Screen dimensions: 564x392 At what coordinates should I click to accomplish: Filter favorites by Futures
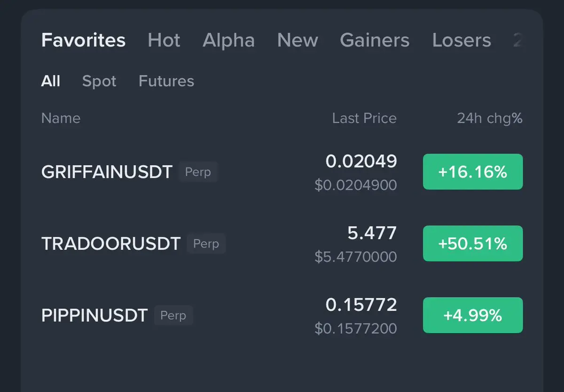pos(166,81)
